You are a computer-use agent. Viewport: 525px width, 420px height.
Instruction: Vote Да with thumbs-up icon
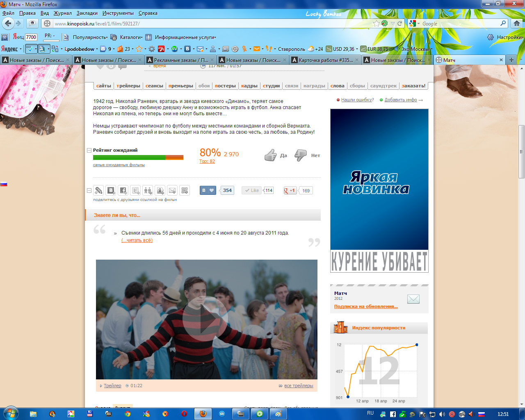[x=270, y=155]
